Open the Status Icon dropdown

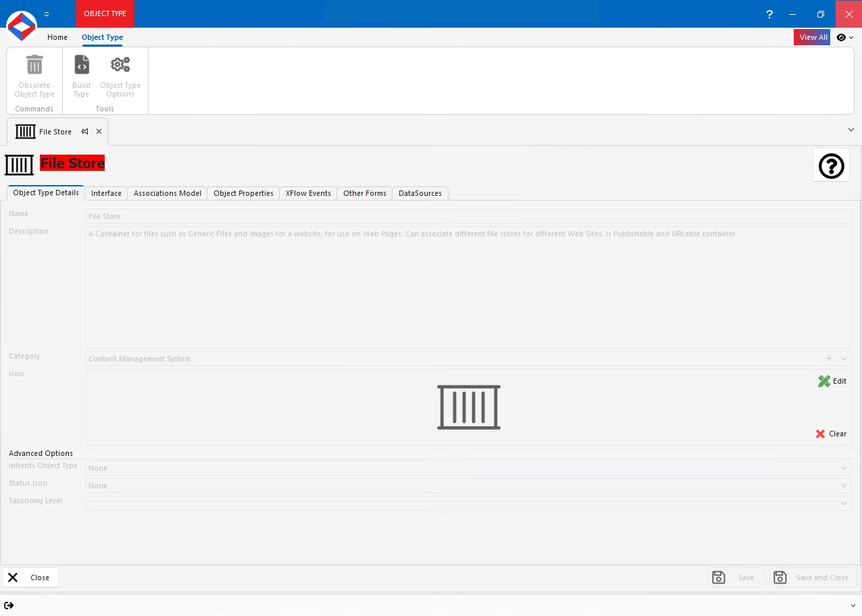point(843,486)
